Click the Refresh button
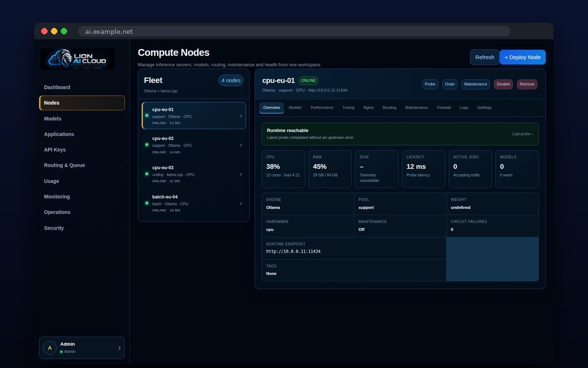The width and height of the screenshot is (588, 368). point(485,57)
